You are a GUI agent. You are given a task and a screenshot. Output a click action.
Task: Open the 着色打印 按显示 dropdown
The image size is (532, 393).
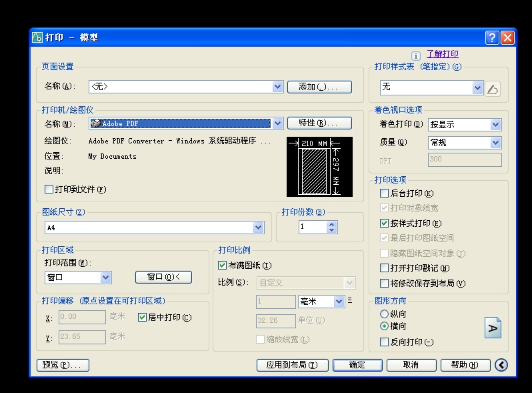pyautogui.click(x=495, y=125)
